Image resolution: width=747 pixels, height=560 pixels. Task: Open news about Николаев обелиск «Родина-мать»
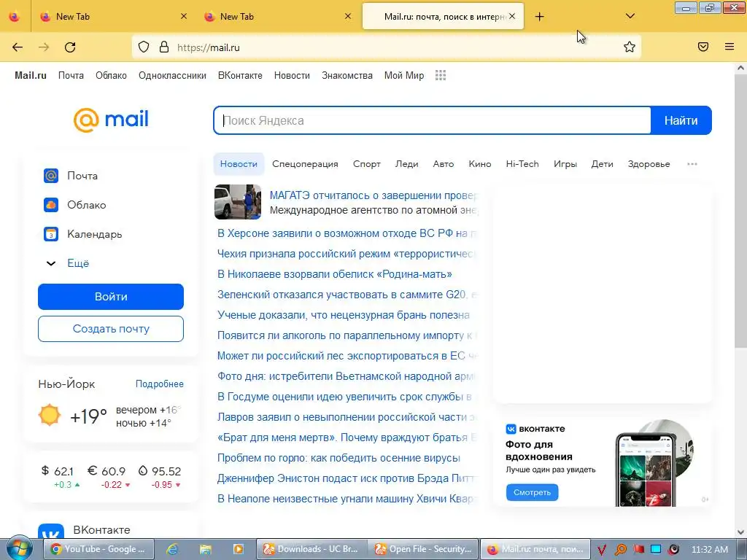(x=335, y=274)
